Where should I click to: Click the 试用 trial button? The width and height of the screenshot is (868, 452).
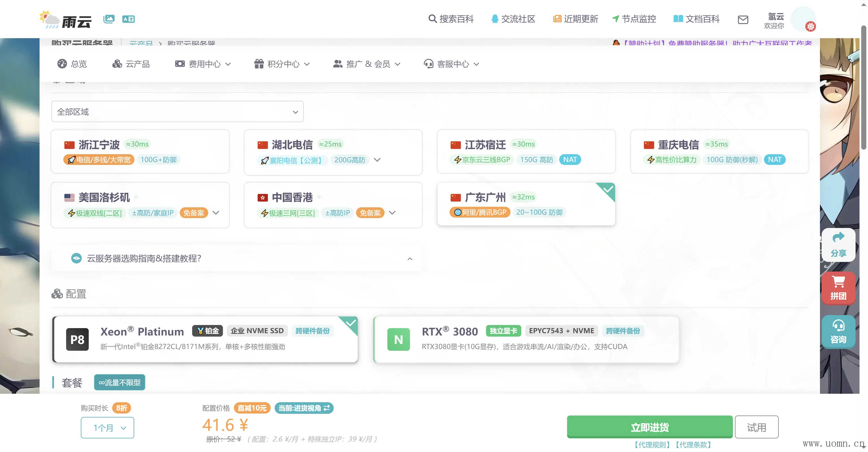point(756,427)
